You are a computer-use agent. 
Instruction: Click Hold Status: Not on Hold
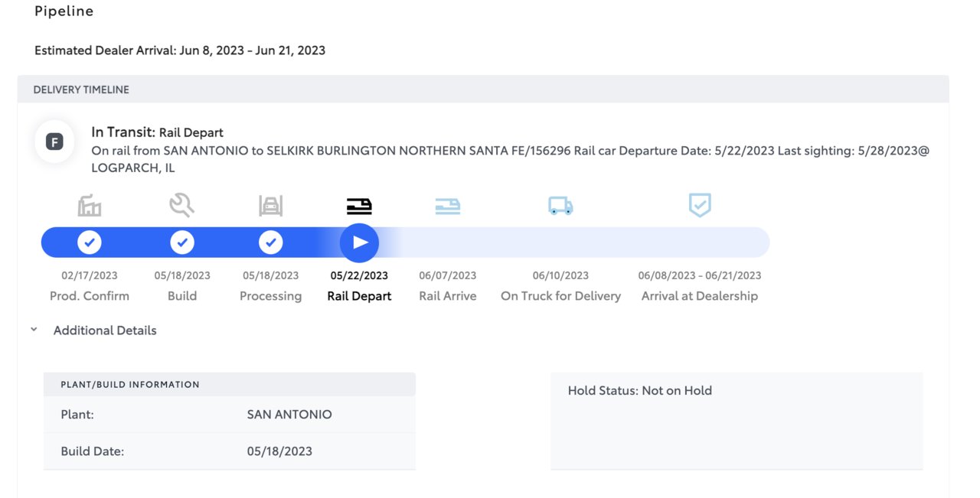pyautogui.click(x=640, y=390)
